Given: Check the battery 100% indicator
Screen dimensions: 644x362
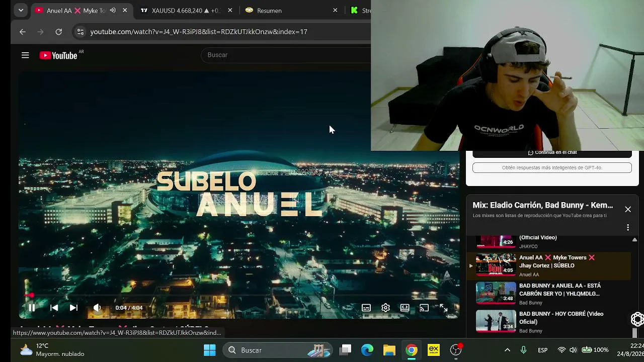Looking at the screenshot, I should pyautogui.click(x=595, y=350).
